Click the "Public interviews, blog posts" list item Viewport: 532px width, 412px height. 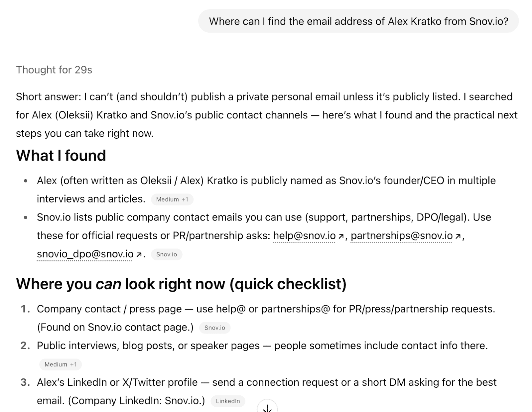(x=262, y=346)
